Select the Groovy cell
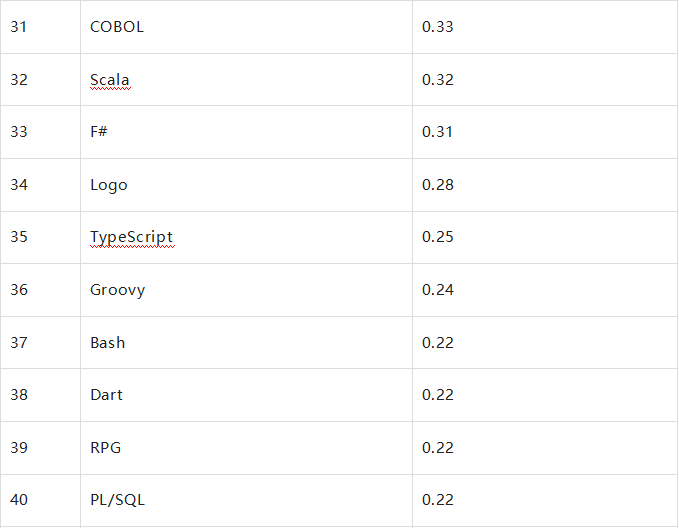The image size is (679, 528). pos(246,290)
